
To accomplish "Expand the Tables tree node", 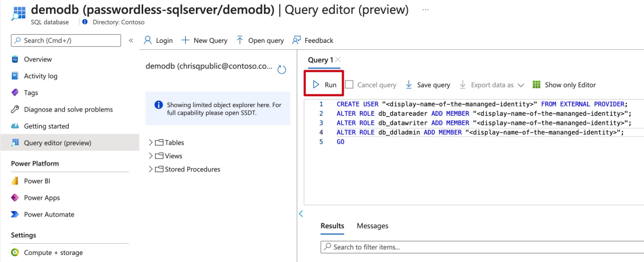I will pos(150,143).
